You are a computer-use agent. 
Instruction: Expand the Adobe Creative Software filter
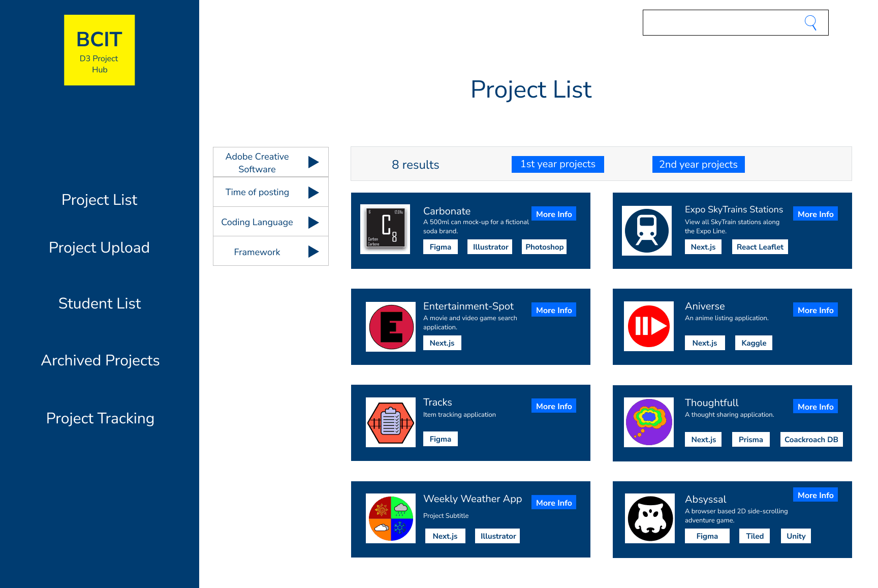click(x=270, y=162)
